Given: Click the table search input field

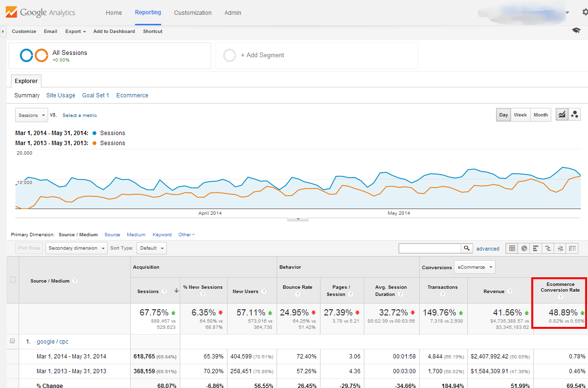Looking at the screenshot, I should click(x=430, y=248).
